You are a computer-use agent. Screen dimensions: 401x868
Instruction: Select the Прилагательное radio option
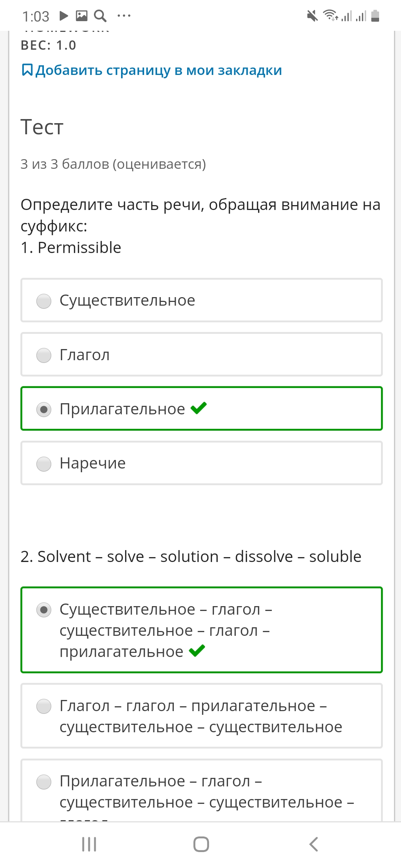click(x=202, y=409)
